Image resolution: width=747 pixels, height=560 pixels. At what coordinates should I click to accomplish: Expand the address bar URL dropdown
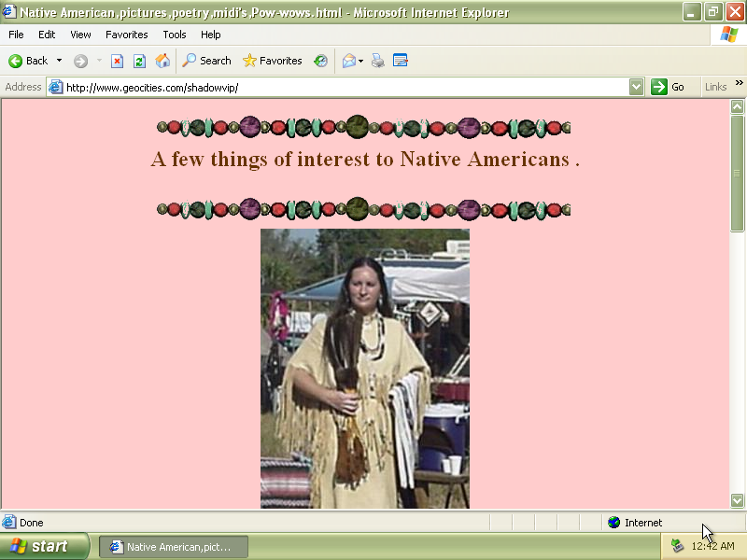636,87
